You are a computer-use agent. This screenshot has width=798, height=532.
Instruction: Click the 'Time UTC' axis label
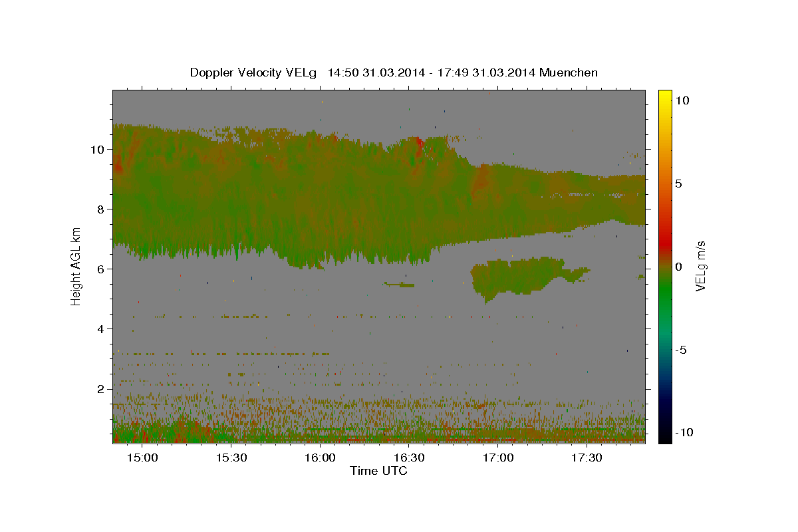pos(378,471)
